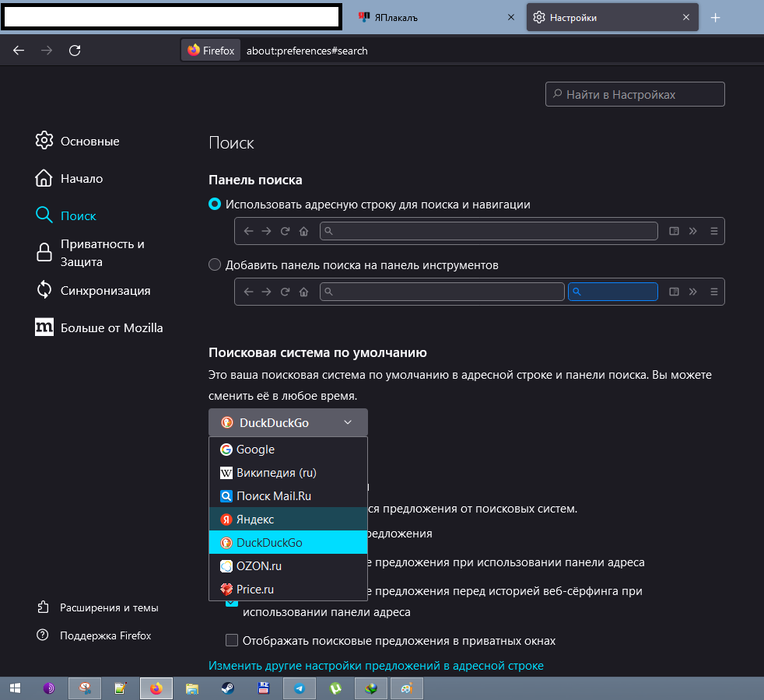Open Steam from the taskbar

tap(227, 688)
